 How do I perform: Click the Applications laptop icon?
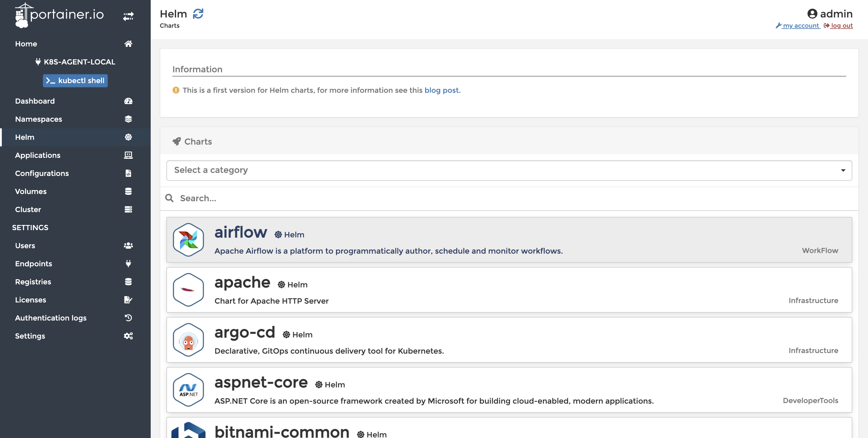[128, 155]
